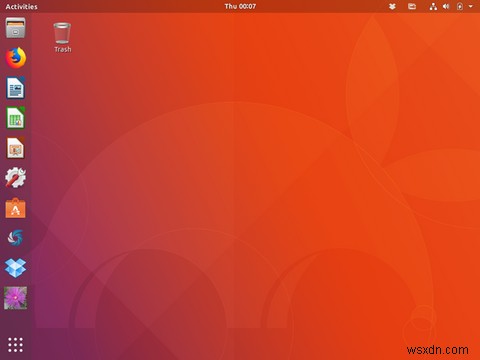Open the clock calendar Thu 00:07
The image size is (480, 360).
click(240, 6)
